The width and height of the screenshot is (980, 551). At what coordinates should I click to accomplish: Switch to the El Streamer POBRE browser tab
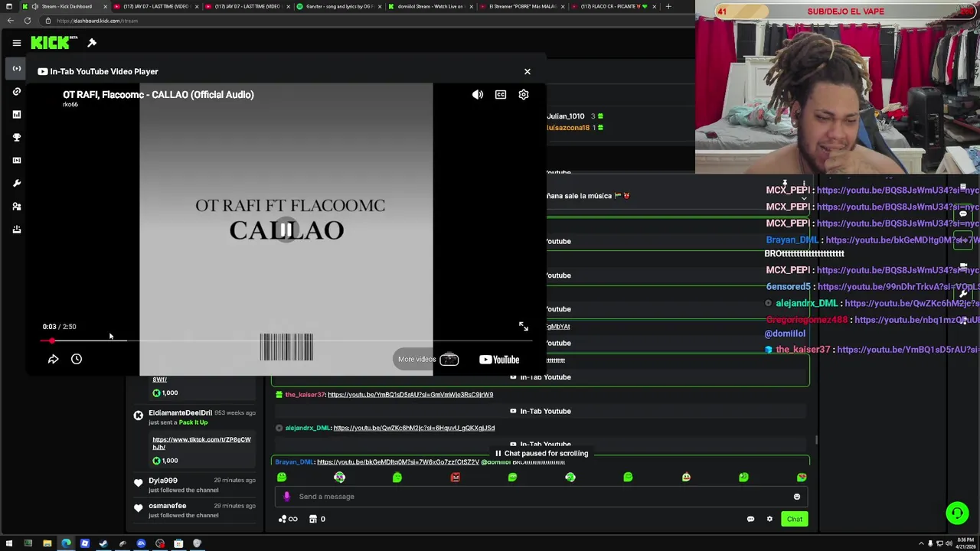coord(521,6)
